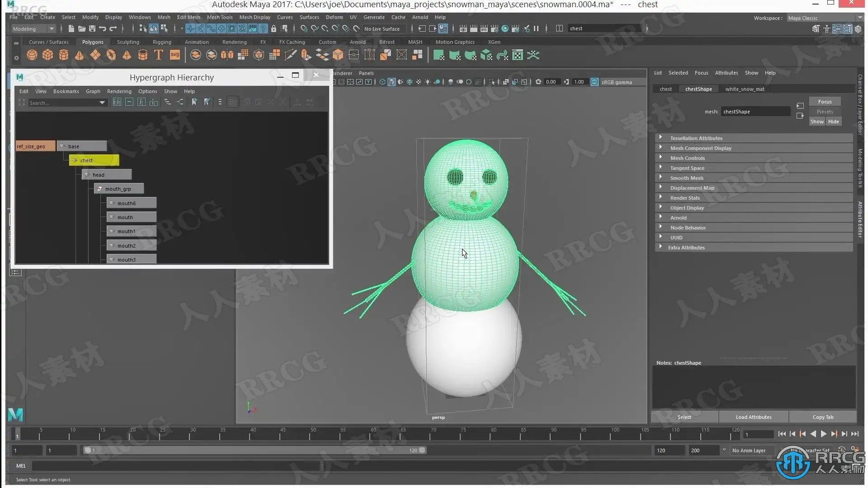Screen dimensions: 868x488
Task: Toggle snap to curves icon
Action: (x=314, y=28)
